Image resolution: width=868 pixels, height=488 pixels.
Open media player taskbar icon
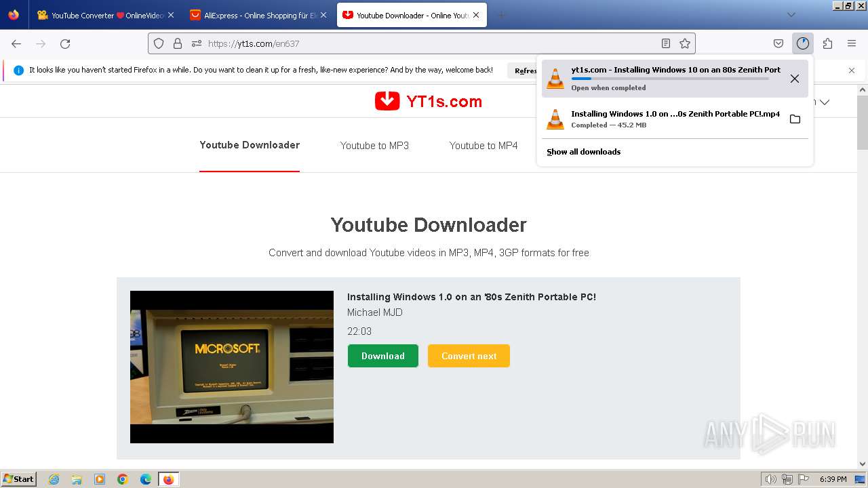coord(100,479)
